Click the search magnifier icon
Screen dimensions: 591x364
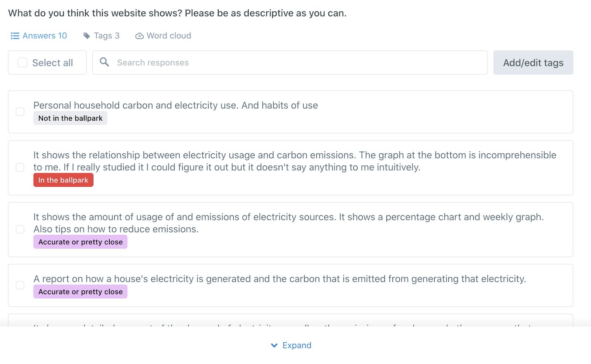105,62
